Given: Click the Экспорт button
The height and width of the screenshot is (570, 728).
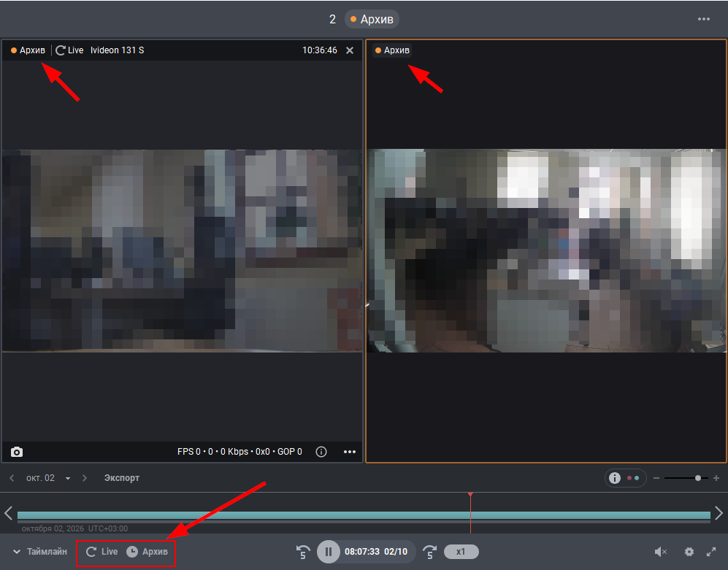Looking at the screenshot, I should (122, 478).
